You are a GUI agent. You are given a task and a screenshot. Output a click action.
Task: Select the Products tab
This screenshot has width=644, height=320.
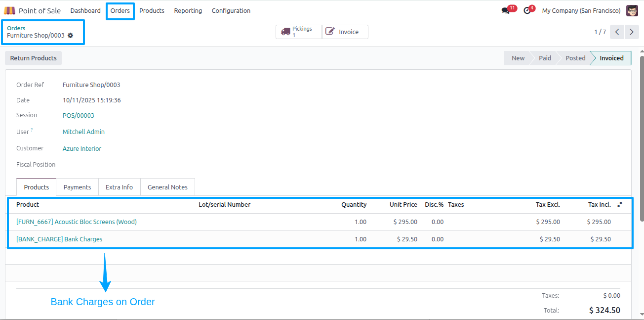coord(37,187)
